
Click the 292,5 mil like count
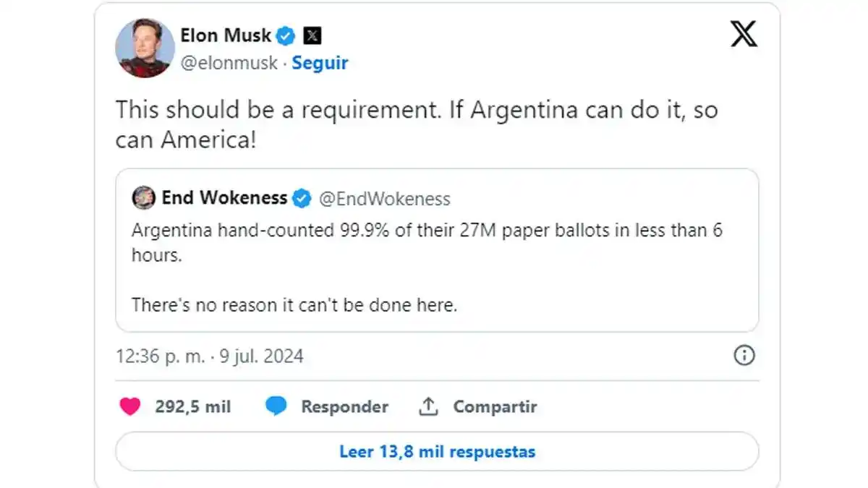tap(192, 406)
